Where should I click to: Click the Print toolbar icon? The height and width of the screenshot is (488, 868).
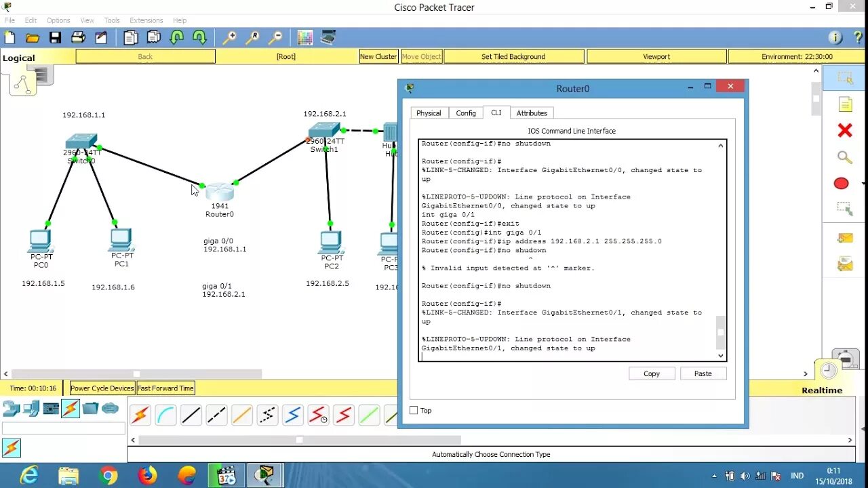(78, 37)
